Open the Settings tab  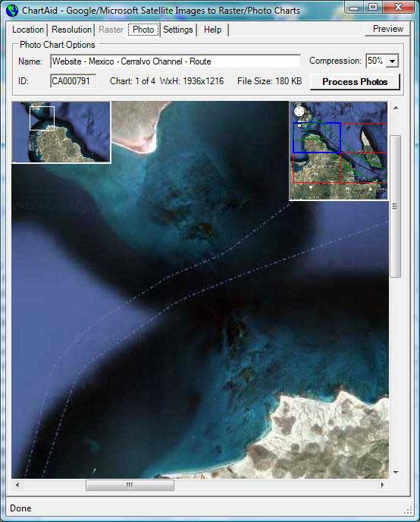[x=178, y=30]
